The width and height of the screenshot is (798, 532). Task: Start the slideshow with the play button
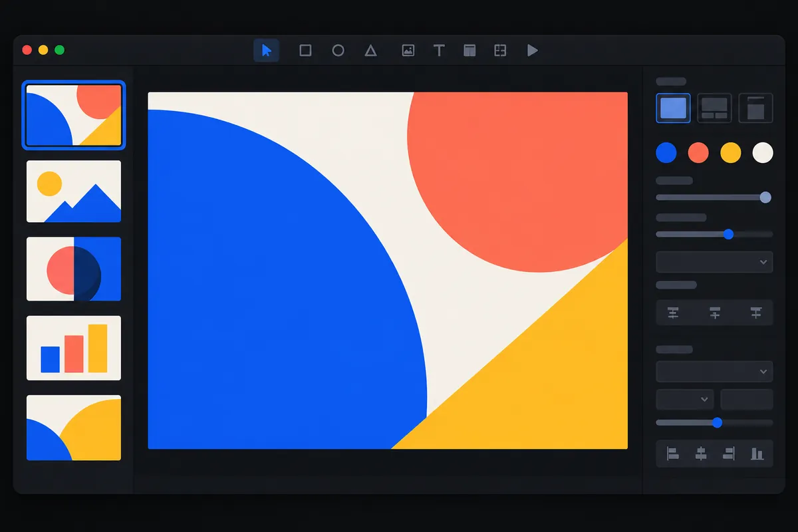pos(532,51)
